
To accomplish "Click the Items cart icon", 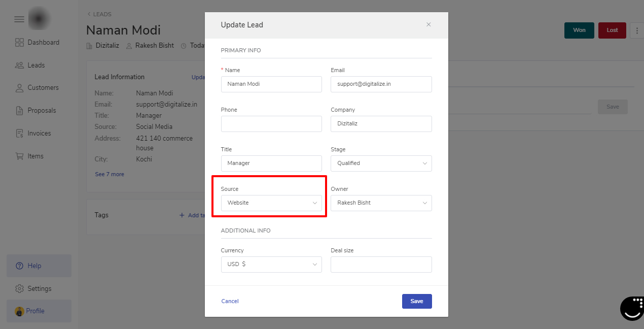I will point(20,156).
